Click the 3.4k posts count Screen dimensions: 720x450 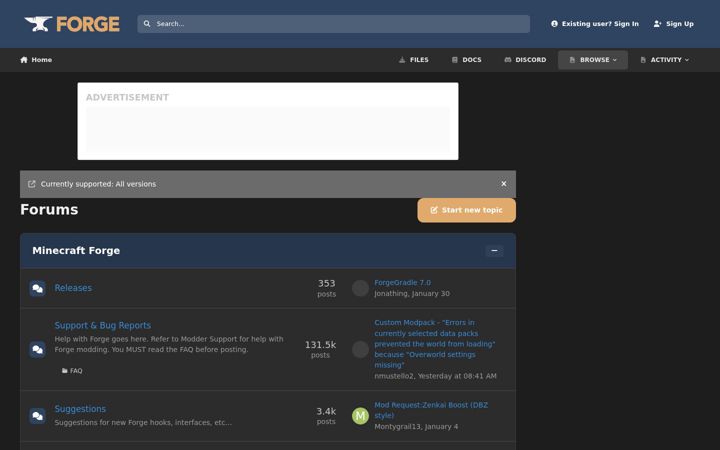pos(326,416)
